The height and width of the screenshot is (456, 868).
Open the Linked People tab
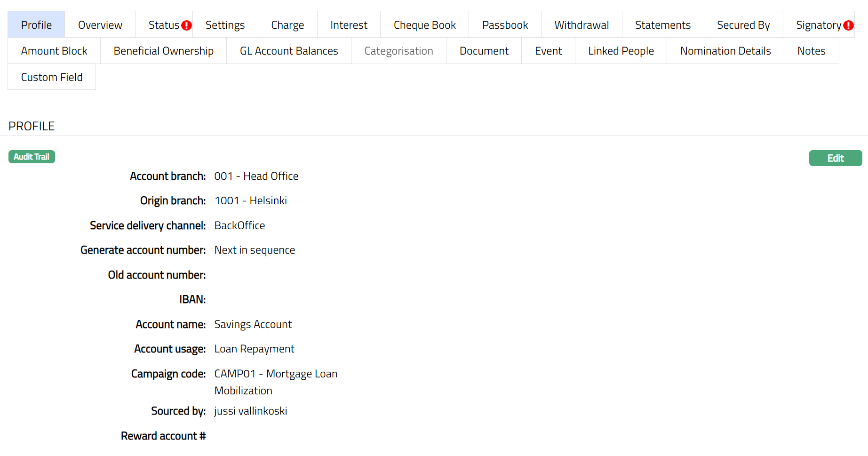point(621,51)
